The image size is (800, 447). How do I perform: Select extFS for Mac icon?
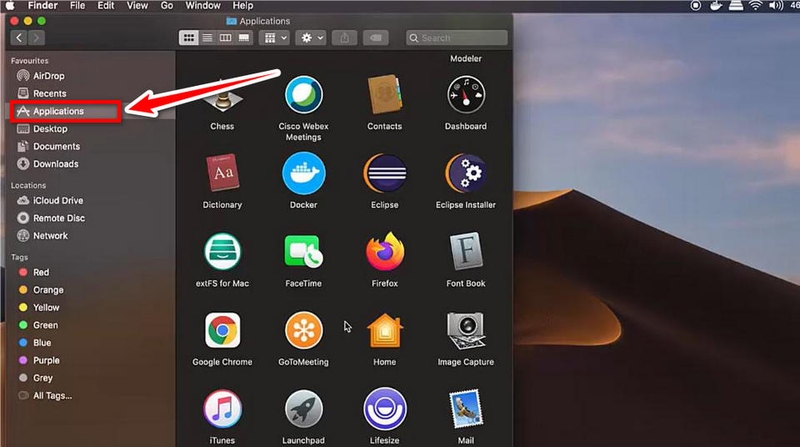click(x=222, y=252)
